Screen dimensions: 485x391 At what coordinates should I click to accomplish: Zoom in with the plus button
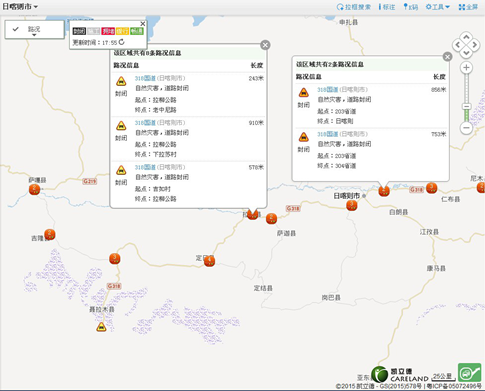[466, 68]
